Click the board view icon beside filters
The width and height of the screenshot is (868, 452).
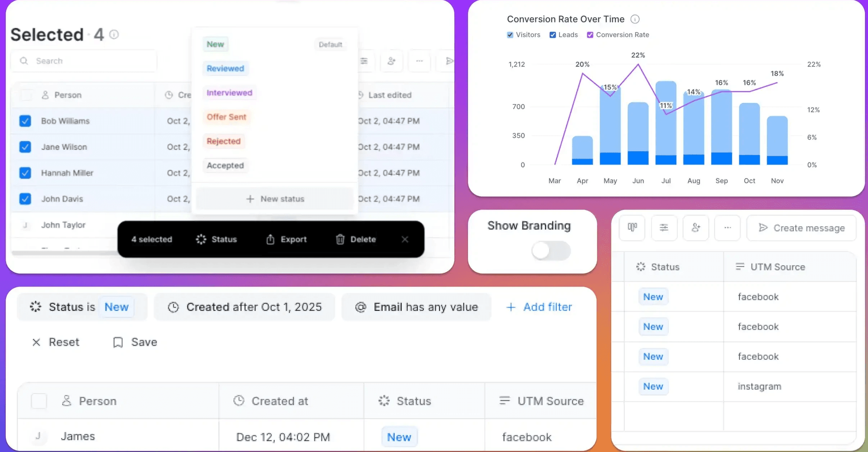click(632, 228)
